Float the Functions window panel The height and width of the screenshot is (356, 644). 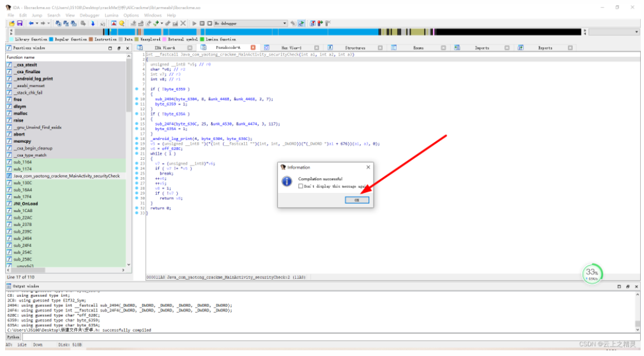pyautogui.click(x=119, y=48)
